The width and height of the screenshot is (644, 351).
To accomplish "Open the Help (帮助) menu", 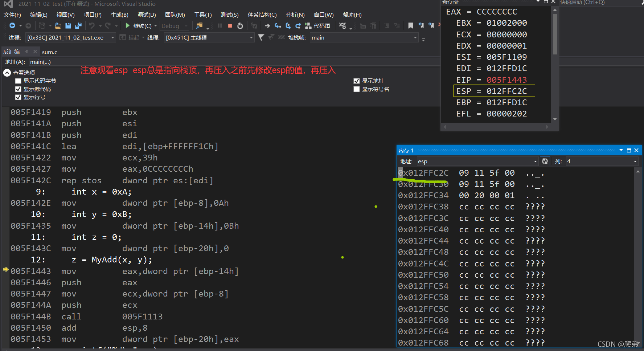I will click(352, 15).
